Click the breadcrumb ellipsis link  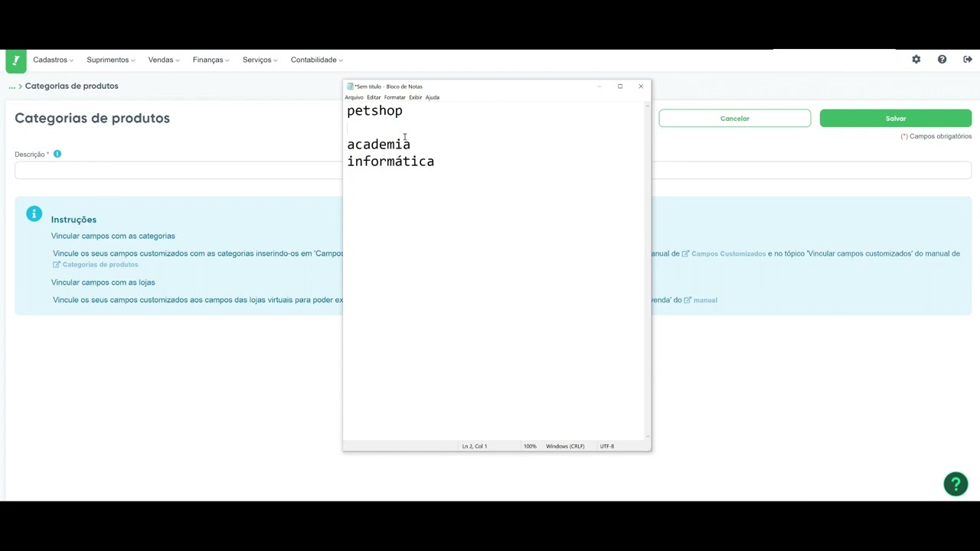12,86
